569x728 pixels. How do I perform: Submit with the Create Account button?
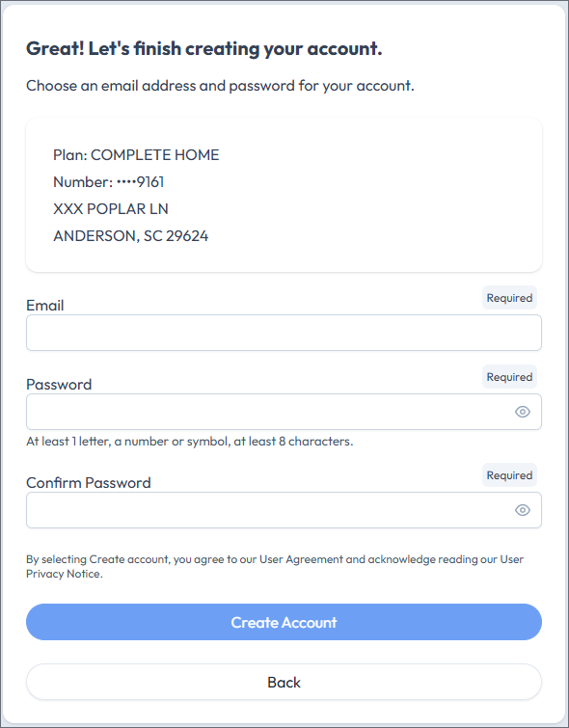point(284,622)
